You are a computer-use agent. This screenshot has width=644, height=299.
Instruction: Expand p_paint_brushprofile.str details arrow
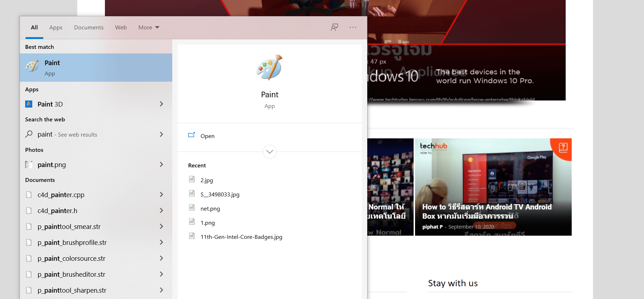pos(161,242)
